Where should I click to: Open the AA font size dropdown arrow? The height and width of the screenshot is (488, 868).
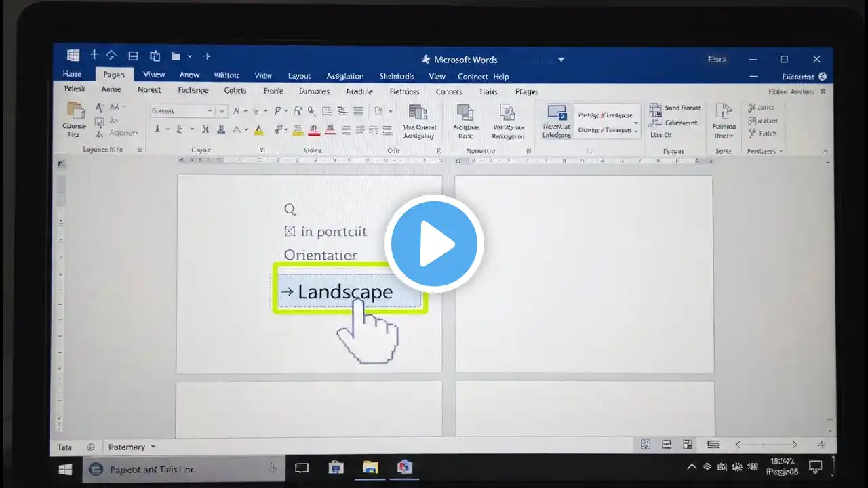tap(124, 107)
